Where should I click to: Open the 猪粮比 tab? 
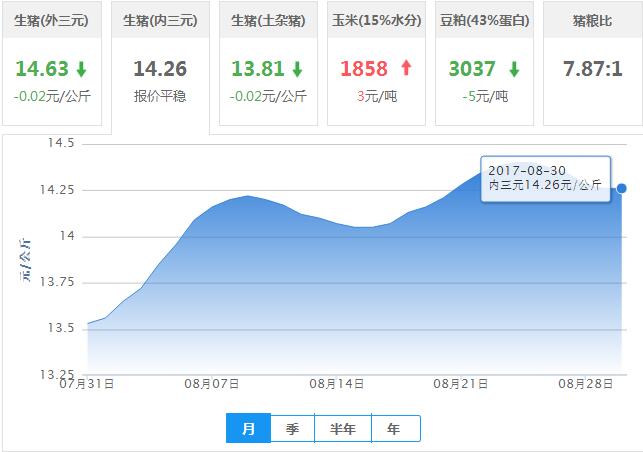pos(593,63)
